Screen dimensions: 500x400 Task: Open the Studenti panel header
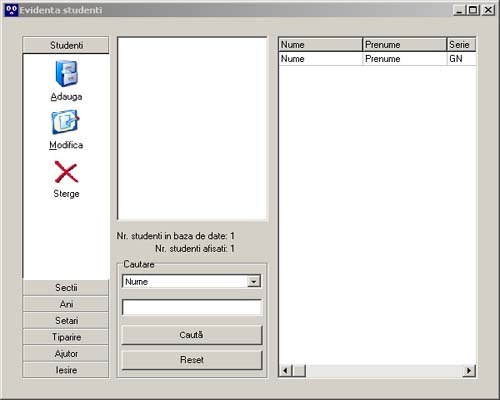tap(66, 45)
